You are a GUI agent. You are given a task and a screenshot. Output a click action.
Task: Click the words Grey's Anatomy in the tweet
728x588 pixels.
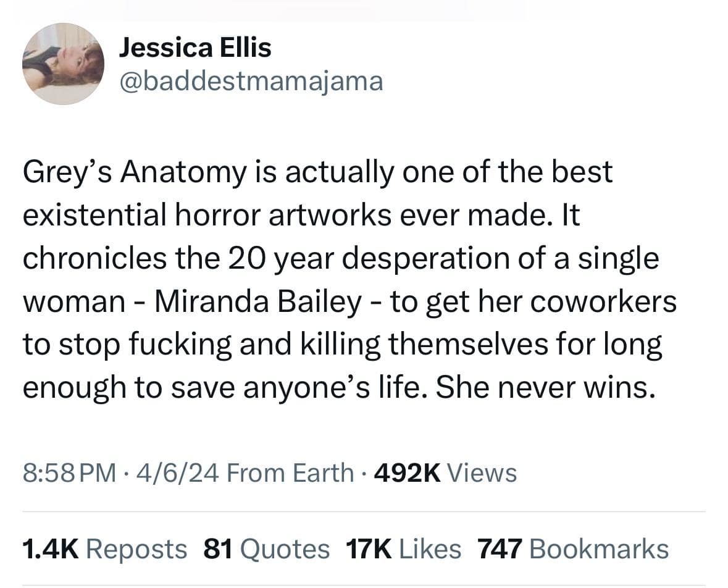coord(133,172)
